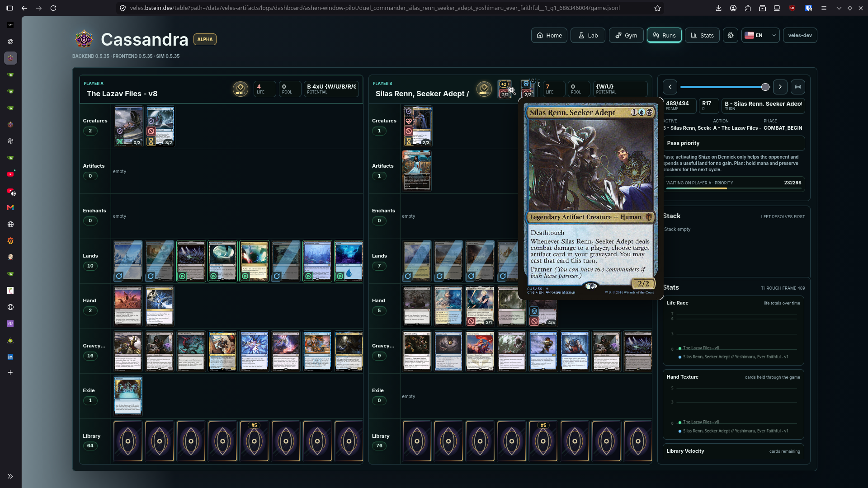Switch to the Grafana sidebar tab
Image resolution: width=868 pixels, height=488 pixels.
[x=10, y=241]
